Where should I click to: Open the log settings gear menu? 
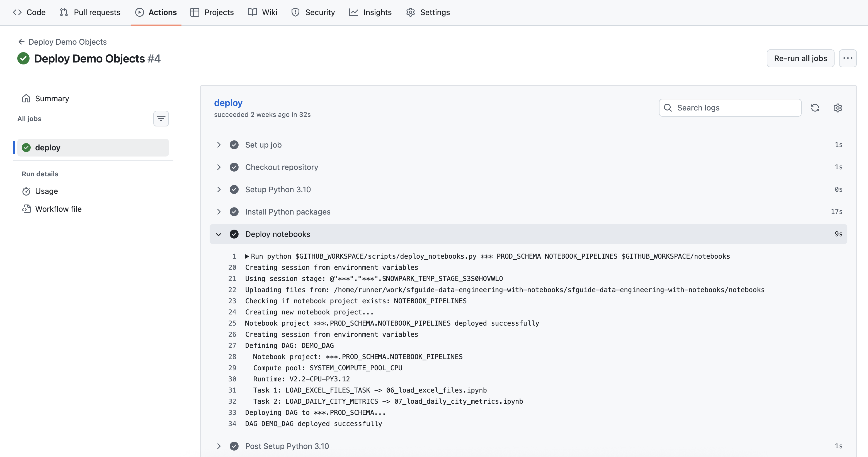point(838,108)
